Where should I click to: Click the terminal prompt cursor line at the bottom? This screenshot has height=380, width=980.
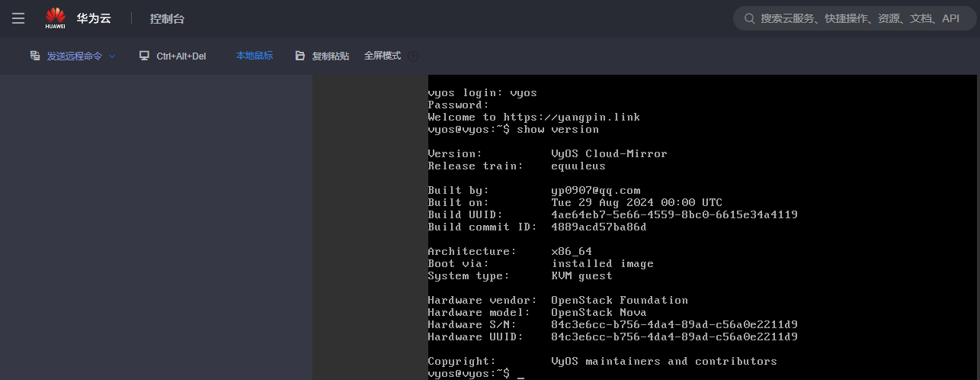pyautogui.click(x=476, y=373)
